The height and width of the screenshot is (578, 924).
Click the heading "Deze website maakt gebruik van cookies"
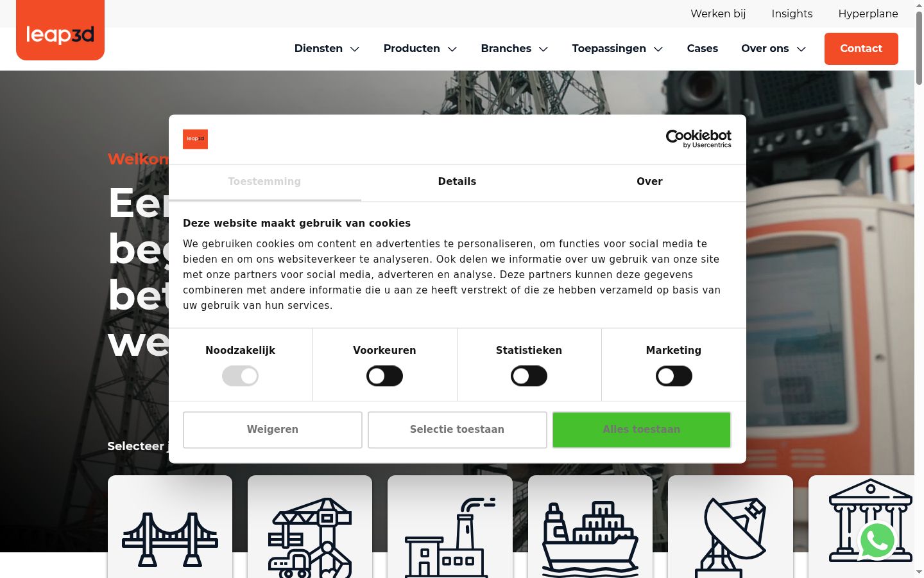[296, 223]
